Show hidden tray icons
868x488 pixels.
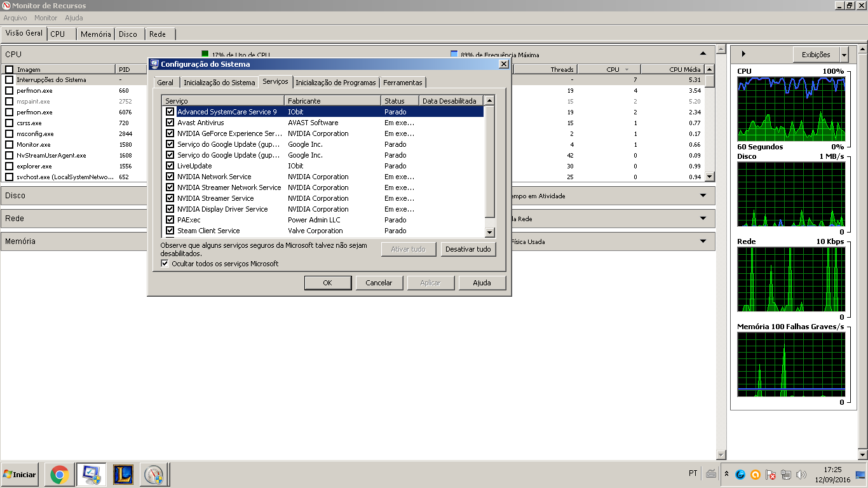coord(726,474)
